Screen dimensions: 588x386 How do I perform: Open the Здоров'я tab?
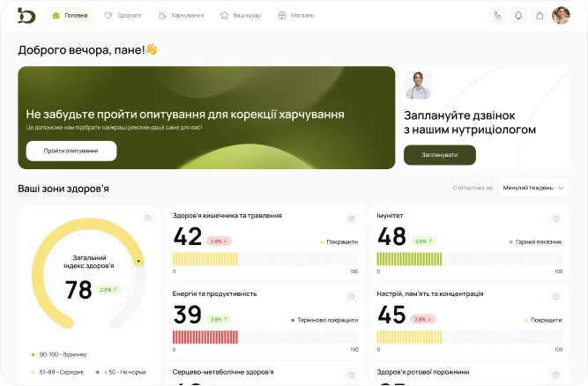pyautogui.click(x=123, y=15)
